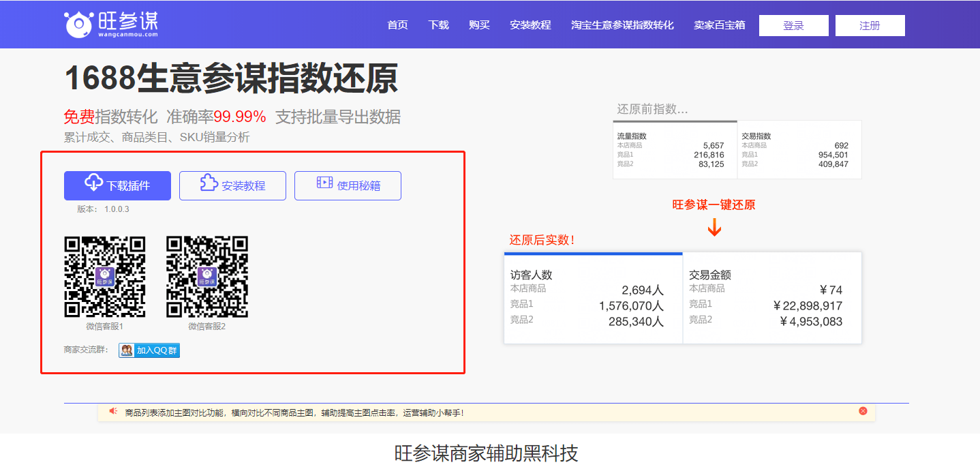Viewport: 980px width, 469px height.
Task: Scan the 微信客服1 QR code thumbnail
Action: coord(106,277)
